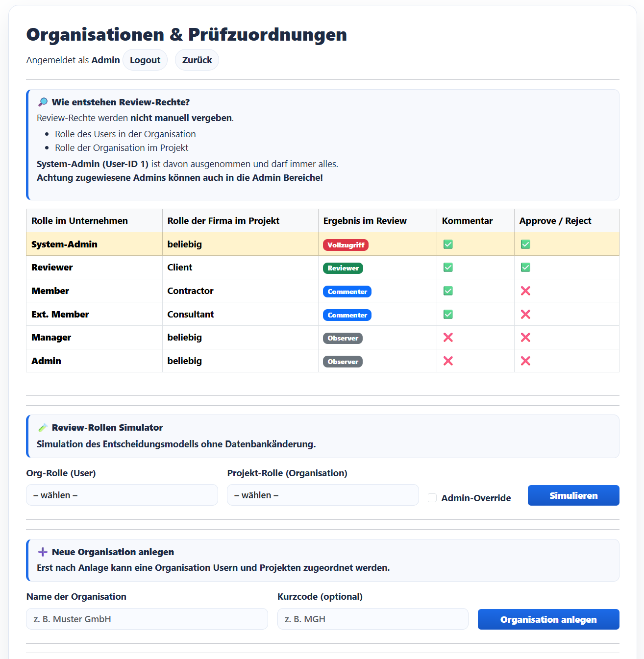The width and height of the screenshot is (644, 659).
Task: Click the Commenter badge in Ext. Member row
Action: click(x=347, y=315)
